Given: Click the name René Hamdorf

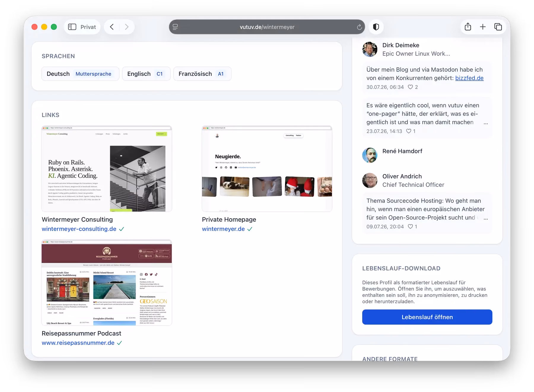Looking at the screenshot, I should (402, 151).
